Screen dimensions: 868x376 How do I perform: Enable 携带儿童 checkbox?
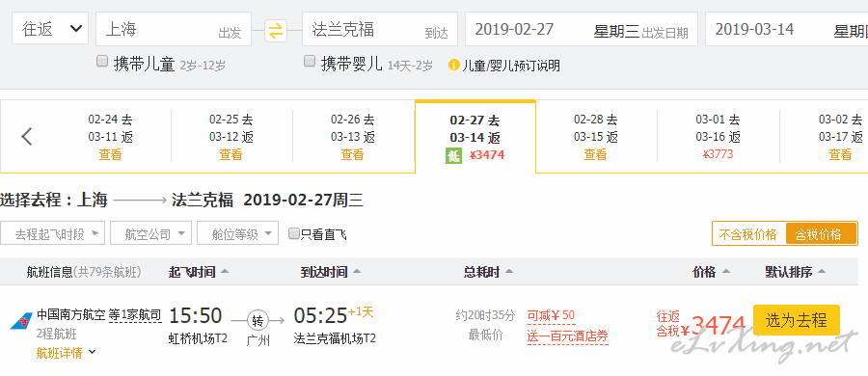(102, 62)
